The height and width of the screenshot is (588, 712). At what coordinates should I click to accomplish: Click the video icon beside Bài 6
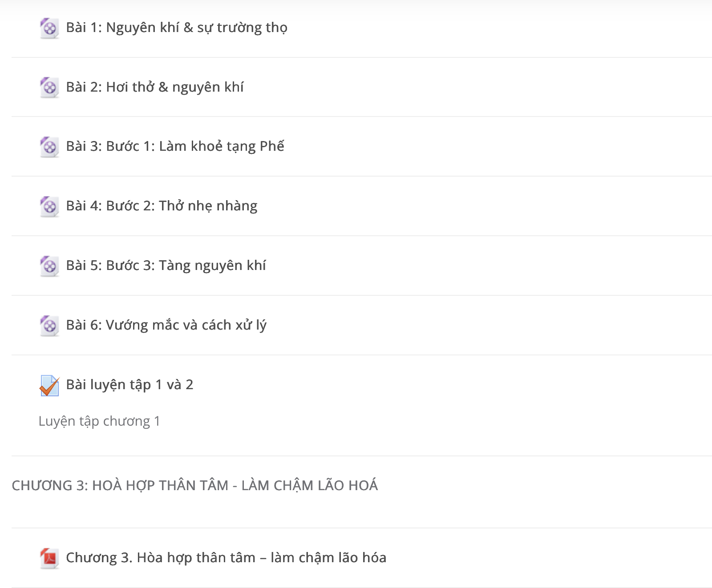tap(49, 326)
